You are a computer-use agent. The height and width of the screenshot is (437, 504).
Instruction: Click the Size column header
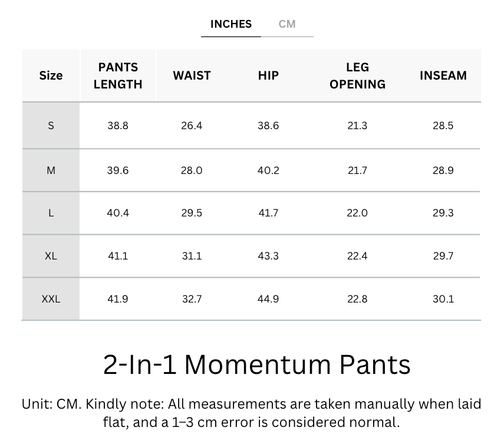pos(51,75)
